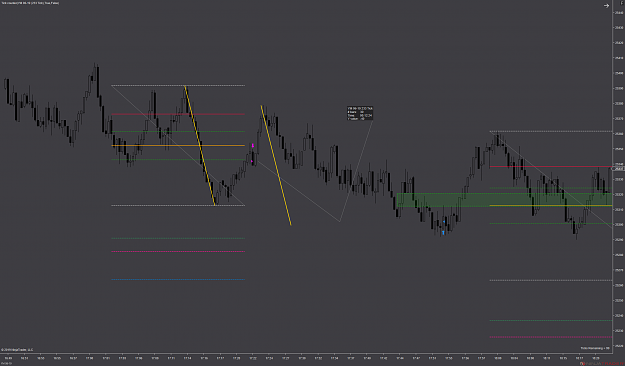
Task: Click the current price marker on price axis
Action: 618,169
